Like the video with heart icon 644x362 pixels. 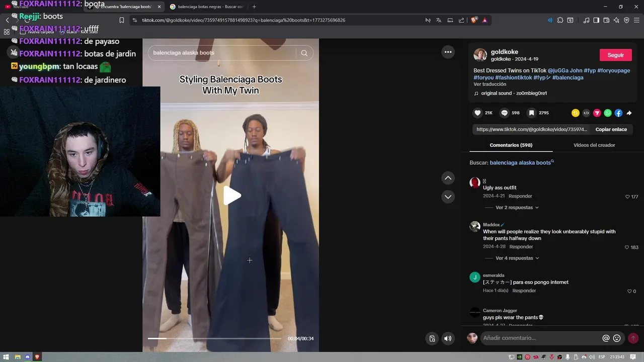pos(478,113)
